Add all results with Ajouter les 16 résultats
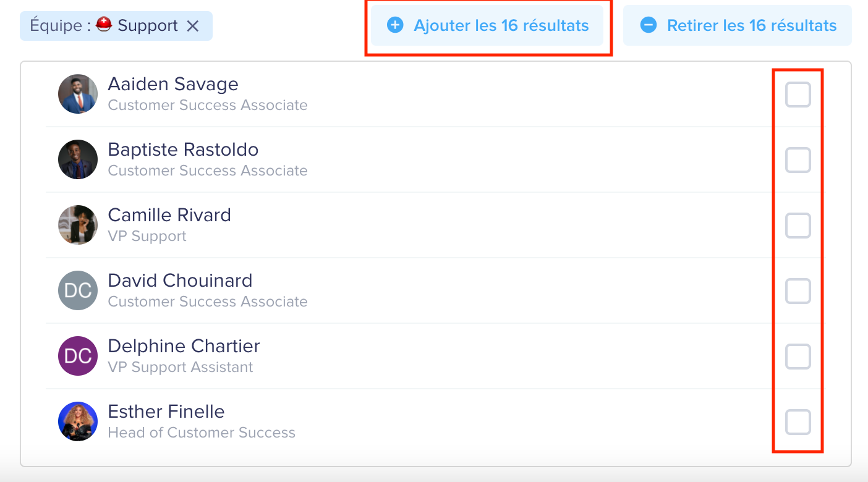 tap(487, 25)
